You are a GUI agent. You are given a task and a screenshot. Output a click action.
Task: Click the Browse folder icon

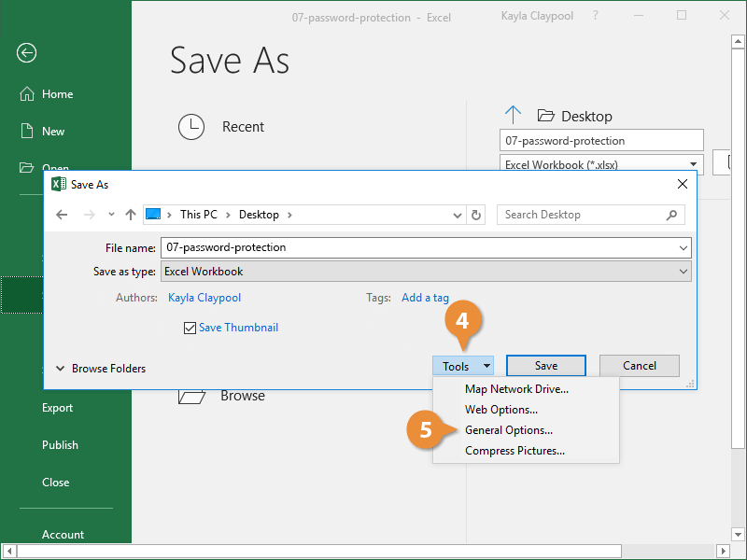pyautogui.click(x=191, y=397)
